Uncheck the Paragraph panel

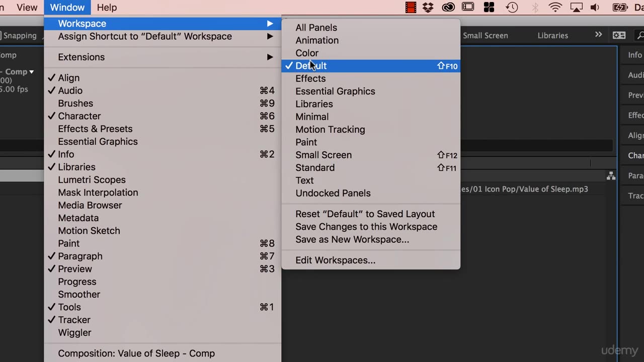coord(163,256)
